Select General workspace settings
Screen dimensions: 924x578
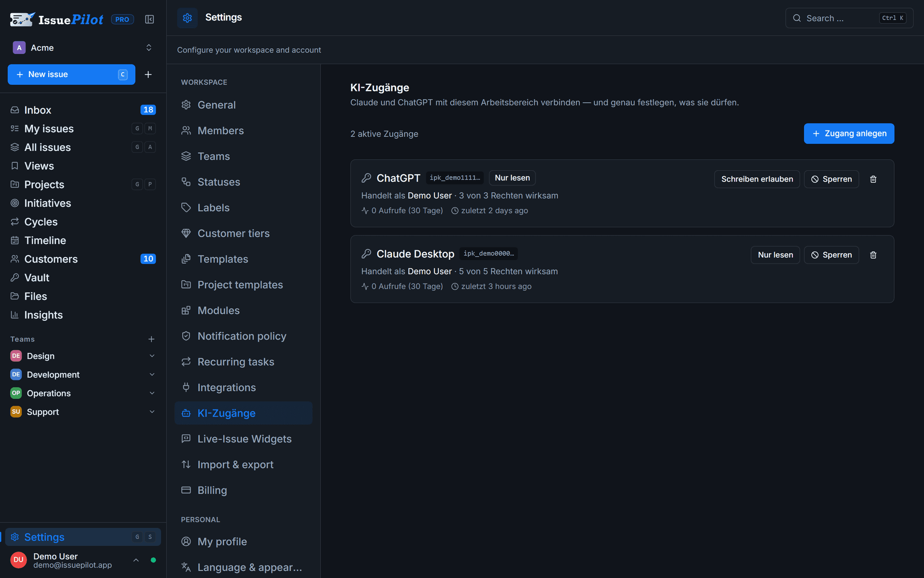point(244,105)
